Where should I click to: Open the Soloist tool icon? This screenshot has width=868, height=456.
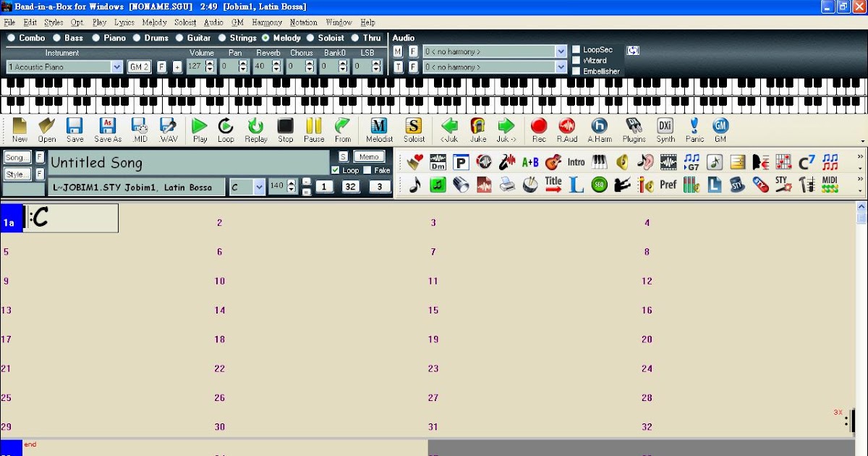click(414, 130)
